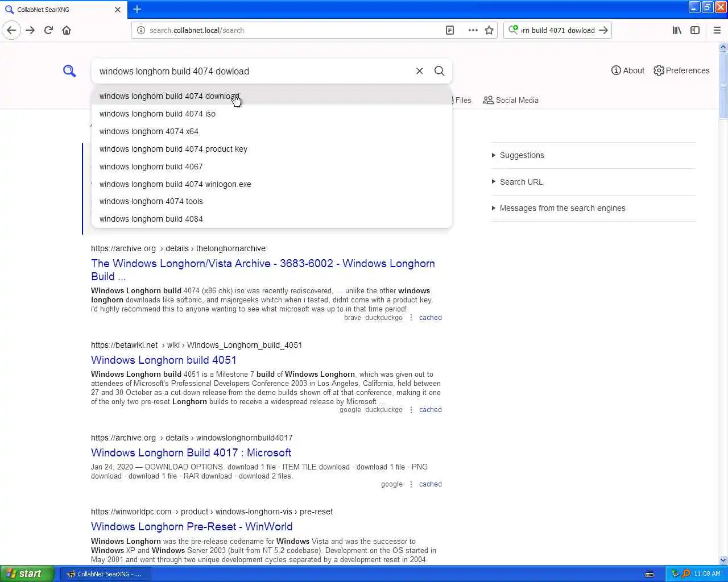Submit browser search with the go arrow
This screenshot has height=582, width=728.
pyautogui.click(x=603, y=30)
